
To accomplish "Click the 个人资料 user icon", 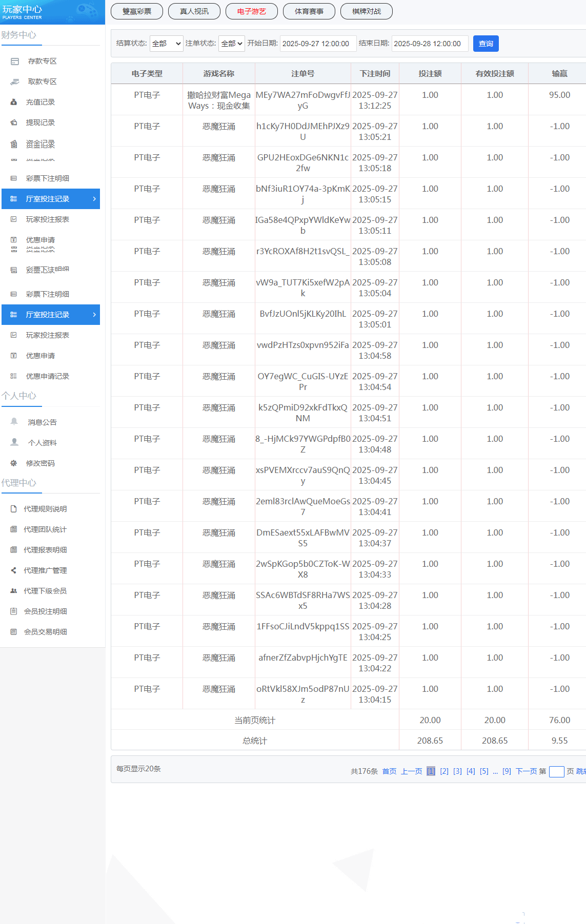I will pos(14,442).
